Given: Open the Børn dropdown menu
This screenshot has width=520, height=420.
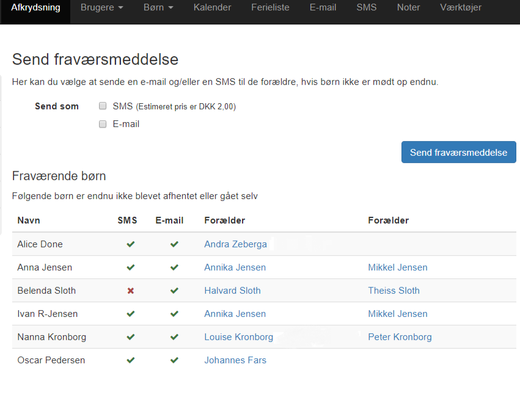Looking at the screenshot, I should [x=158, y=7].
